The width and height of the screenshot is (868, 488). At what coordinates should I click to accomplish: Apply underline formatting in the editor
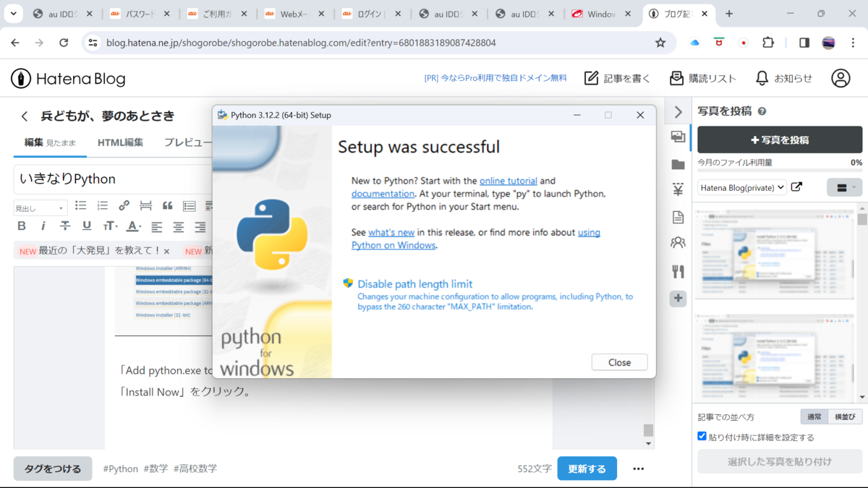(87, 226)
